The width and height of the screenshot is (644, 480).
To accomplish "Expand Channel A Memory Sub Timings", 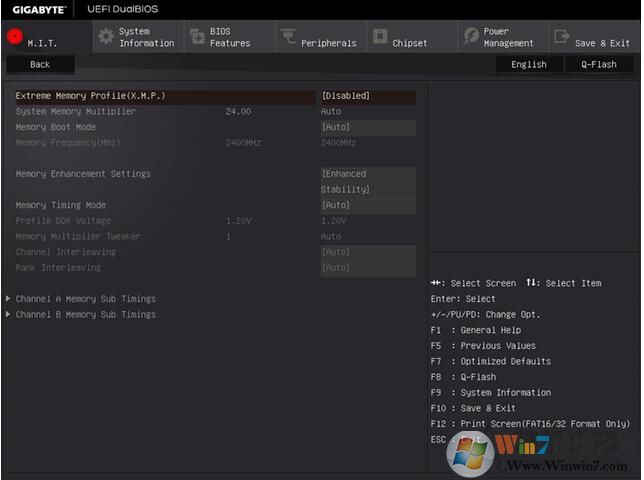I will coord(85,299).
